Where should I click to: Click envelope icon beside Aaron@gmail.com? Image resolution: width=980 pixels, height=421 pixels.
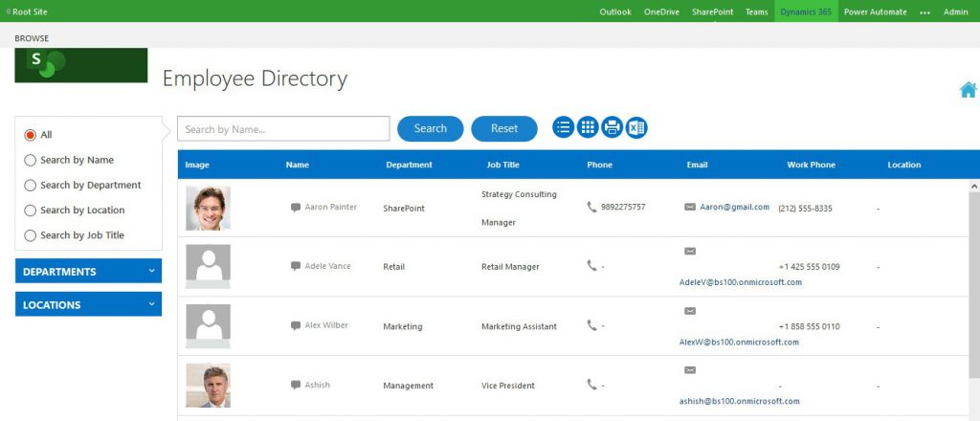tap(690, 207)
